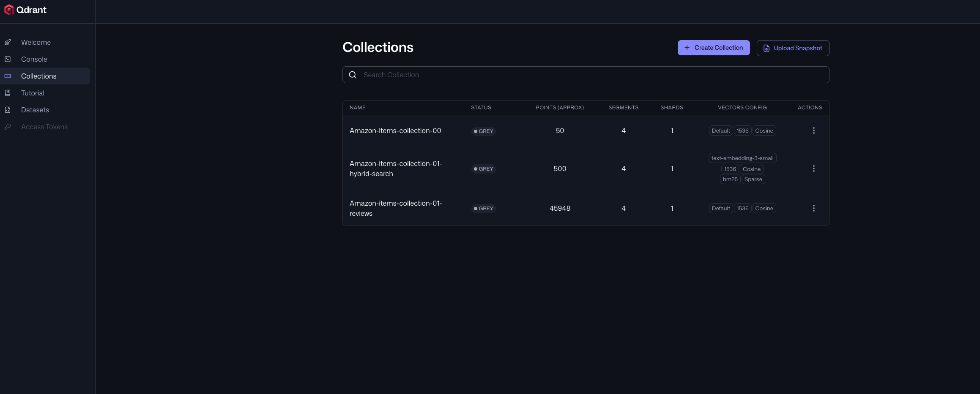Screen dimensions: 980x394
Task: Navigate to the Welcome page
Action: [36, 42]
